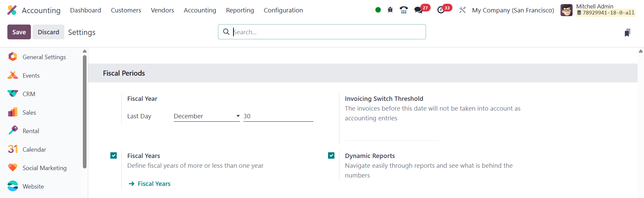Image resolution: width=644 pixels, height=198 pixels.
Task: Click the Save button
Action: [x=19, y=32]
